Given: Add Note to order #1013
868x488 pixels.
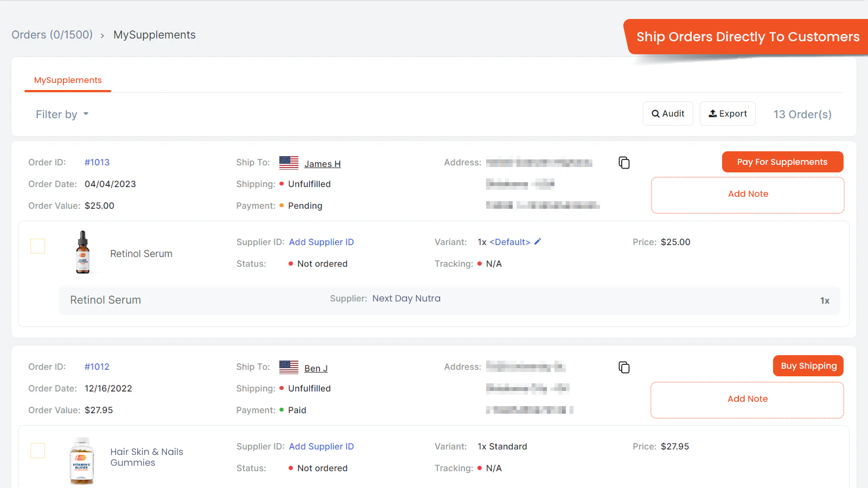Looking at the screenshot, I should [748, 195].
